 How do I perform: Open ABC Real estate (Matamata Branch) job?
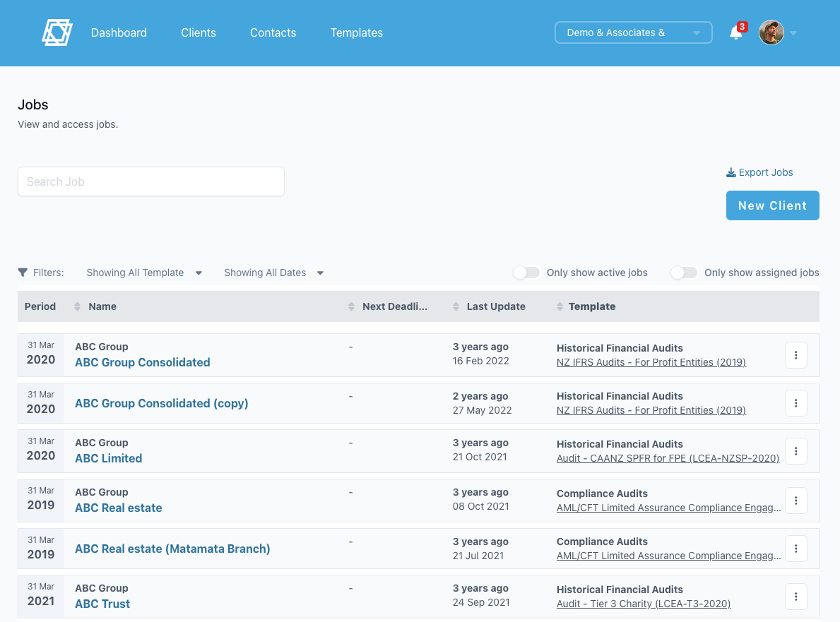(172, 549)
